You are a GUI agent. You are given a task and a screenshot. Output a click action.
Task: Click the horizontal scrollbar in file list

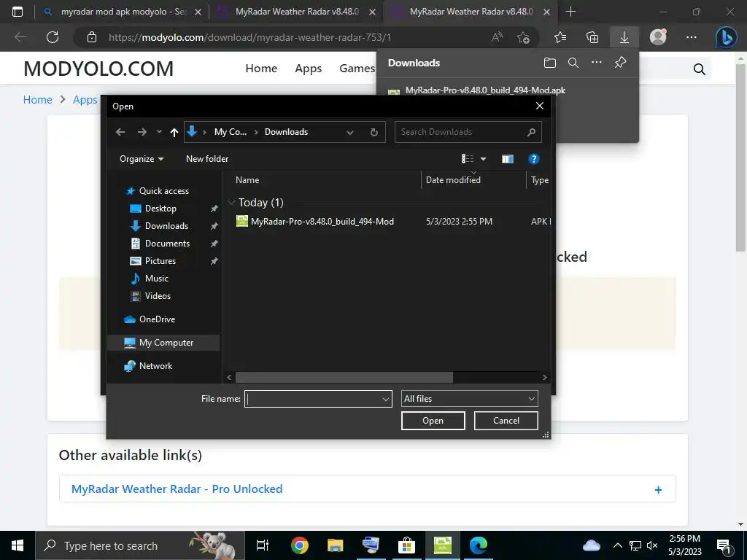tap(344, 377)
